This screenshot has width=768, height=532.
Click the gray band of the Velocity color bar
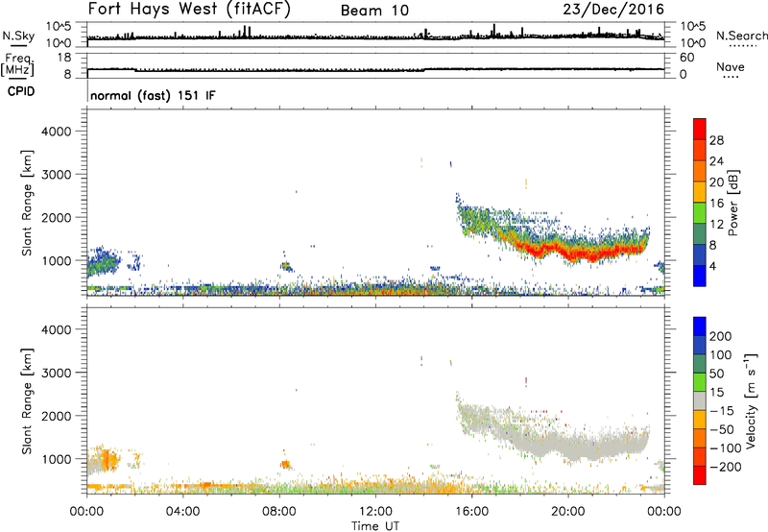coord(699,401)
